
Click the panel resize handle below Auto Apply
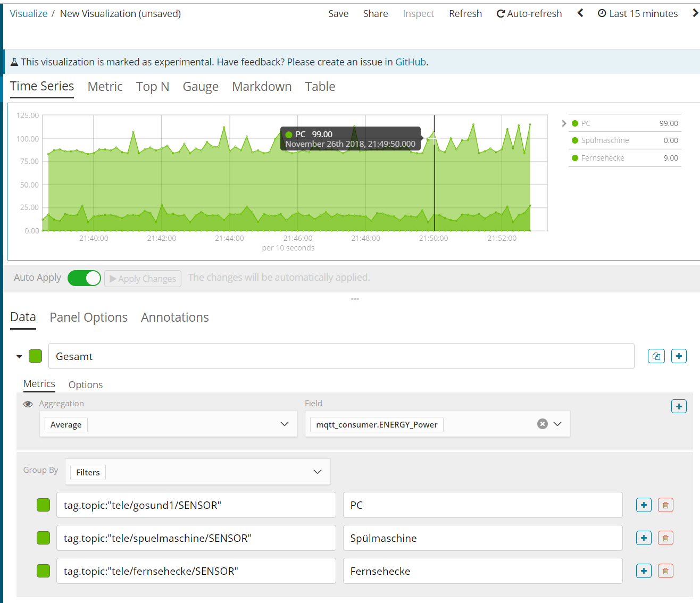(x=355, y=299)
